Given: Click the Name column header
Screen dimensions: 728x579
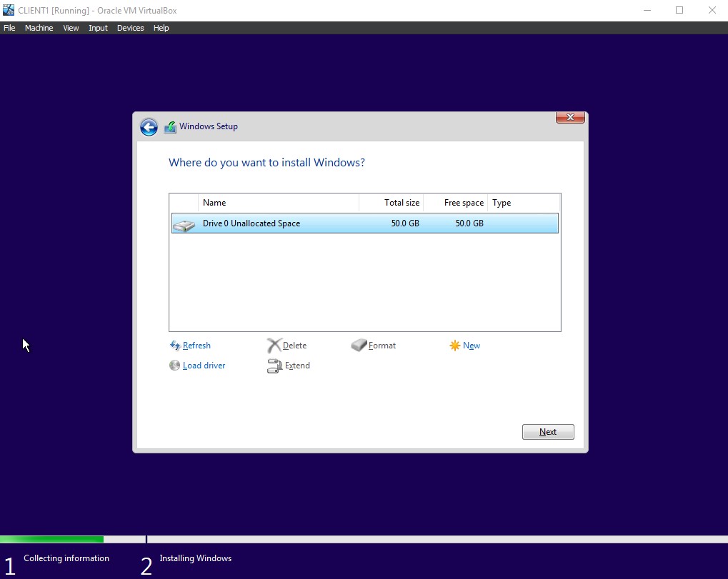Looking at the screenshot, I should pyautogui.click(x=279, y=203).
